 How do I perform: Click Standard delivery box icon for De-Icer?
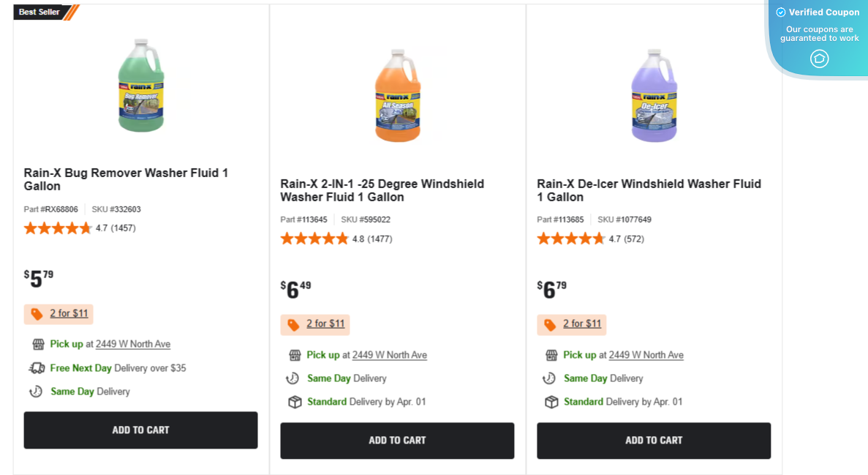click(551, 402)
